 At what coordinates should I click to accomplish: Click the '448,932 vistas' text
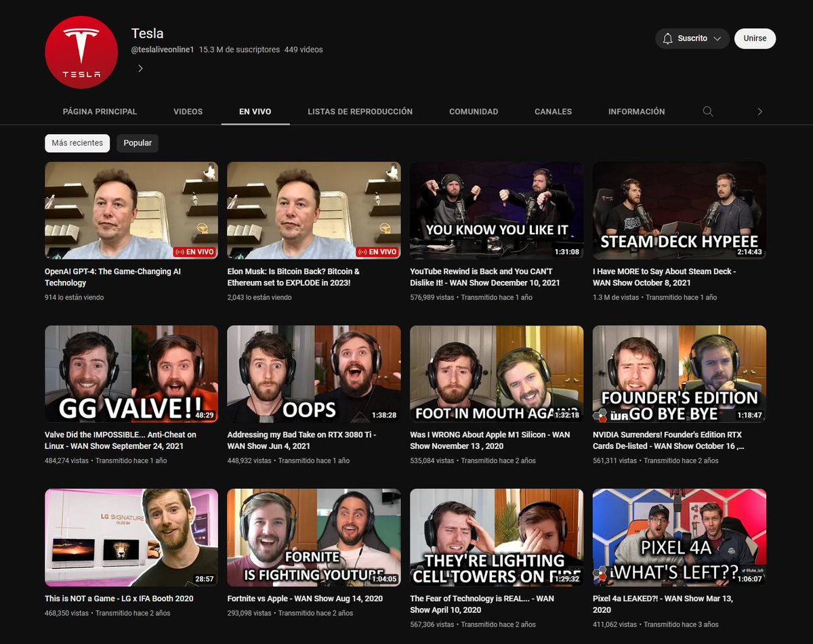click(249, 460)
